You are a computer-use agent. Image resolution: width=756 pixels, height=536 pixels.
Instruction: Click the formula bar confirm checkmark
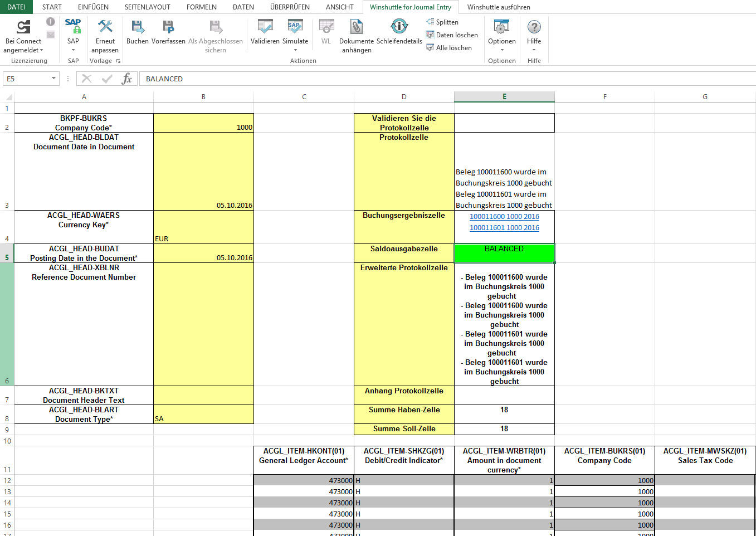[107, 79]
